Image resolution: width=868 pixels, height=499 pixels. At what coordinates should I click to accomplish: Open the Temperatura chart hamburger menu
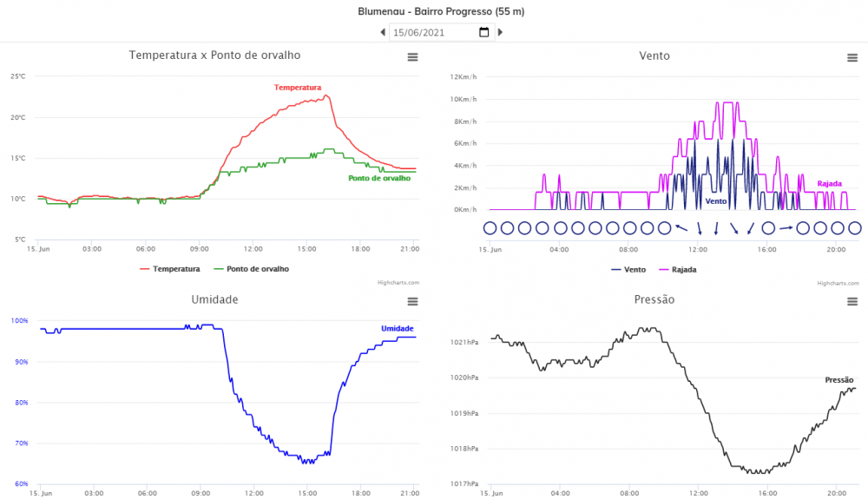[x=413, y=56]
